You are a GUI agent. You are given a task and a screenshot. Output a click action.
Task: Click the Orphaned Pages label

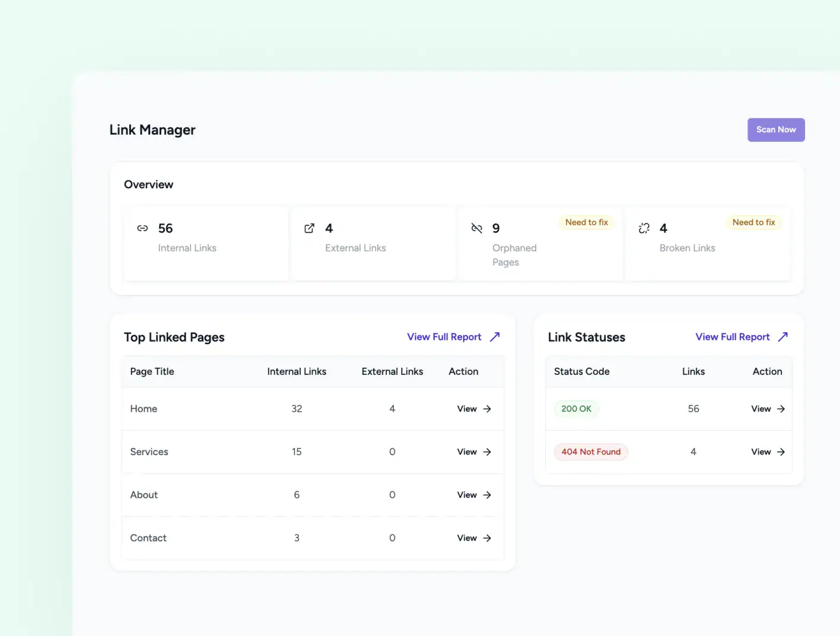(x=514, y=255)
